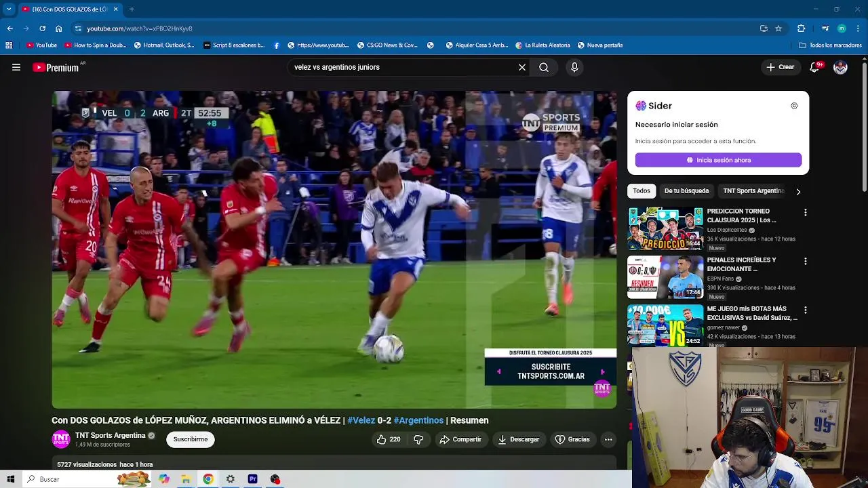Subscribe with the Suscribirme button
The image size is (868, 488).
tap(191, 439)
